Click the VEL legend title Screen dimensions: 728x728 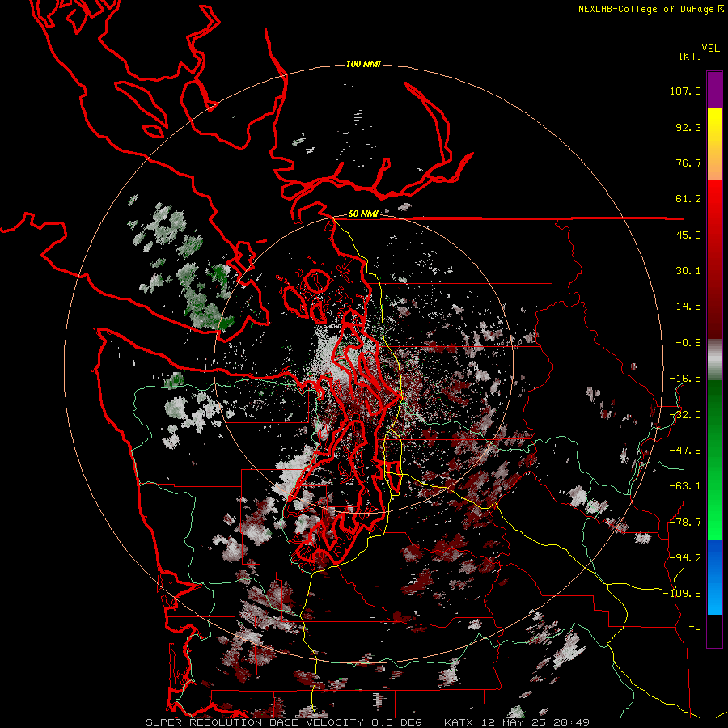(710, 49)
